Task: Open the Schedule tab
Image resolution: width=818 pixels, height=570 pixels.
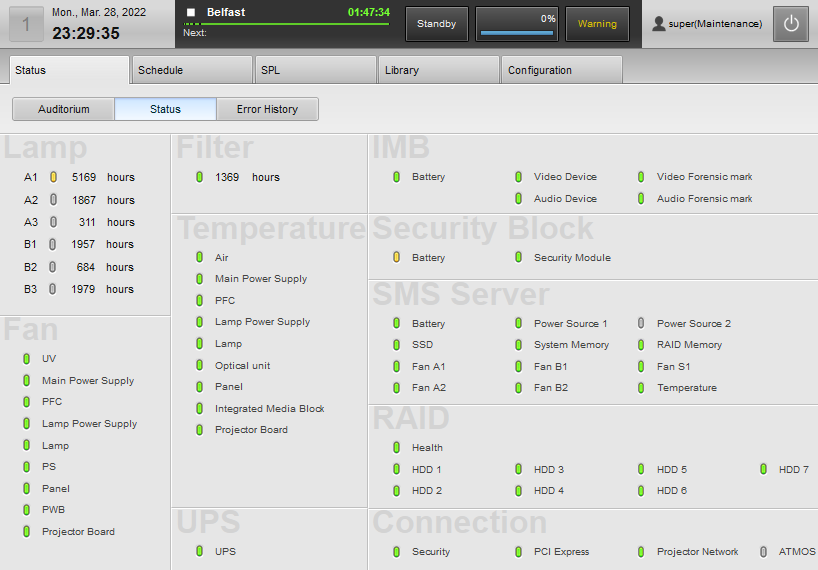Action: pos(191,70)
